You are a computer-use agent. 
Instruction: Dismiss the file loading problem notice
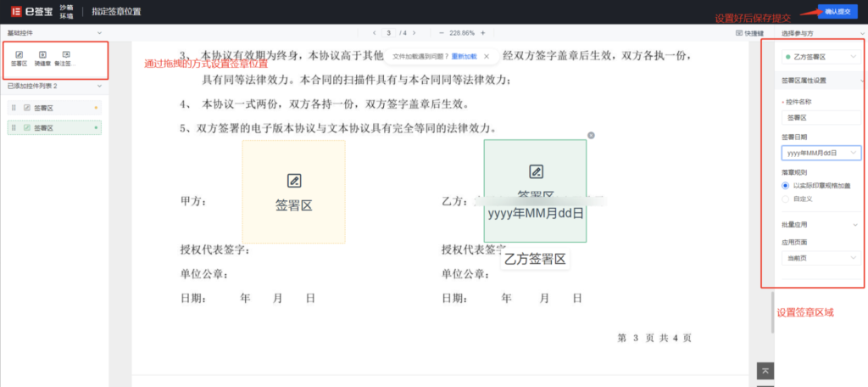(487, 56)
